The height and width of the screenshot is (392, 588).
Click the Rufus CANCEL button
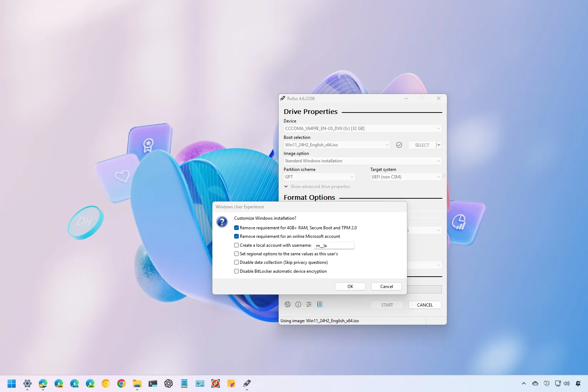pos(425,305)
